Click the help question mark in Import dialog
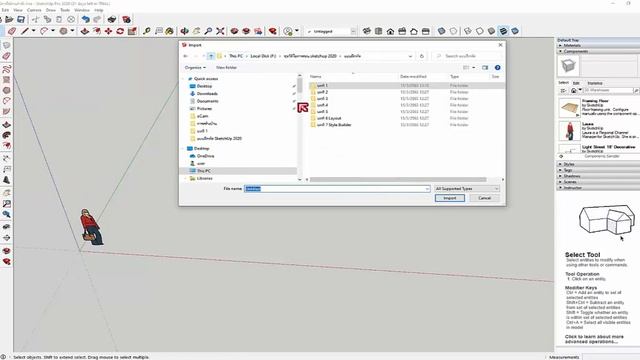Screen dimensions: 640x360 pos(497,67)
